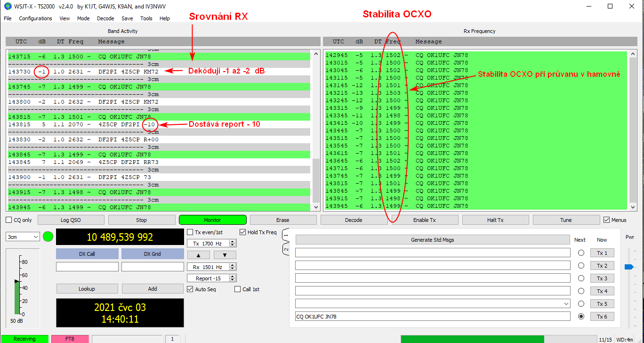The image size is (644, 343).
Task: Click the green status indicator beside band selector
Action: pos(48,237)
